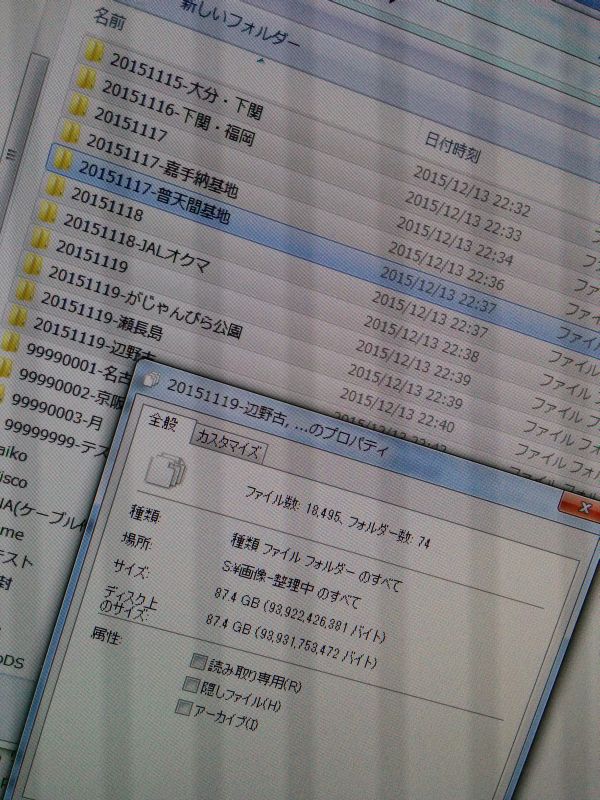Click folder icon beside 20151117
Image resolution: width=600 pixels, height=800 pixels.
coord(79,105)
